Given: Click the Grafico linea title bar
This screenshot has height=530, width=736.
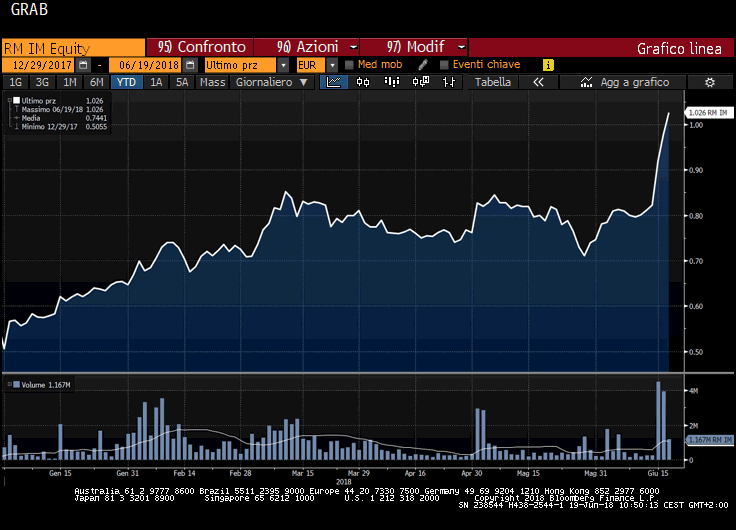Looking at the screenshot, I should (601, 48).
